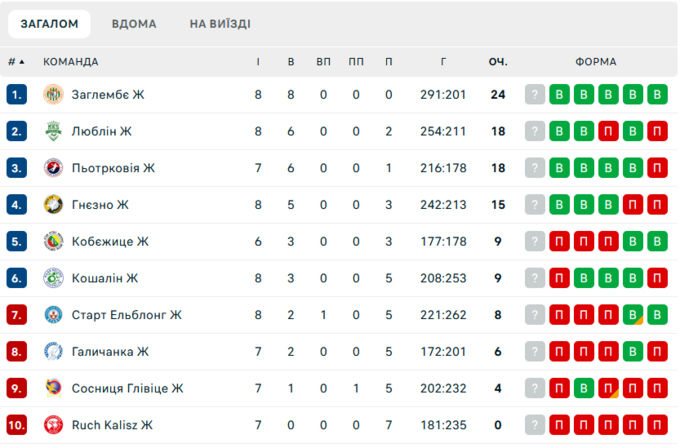
Task: Select the ЗАГАЛОМ tab
Action: pos(49,24)
